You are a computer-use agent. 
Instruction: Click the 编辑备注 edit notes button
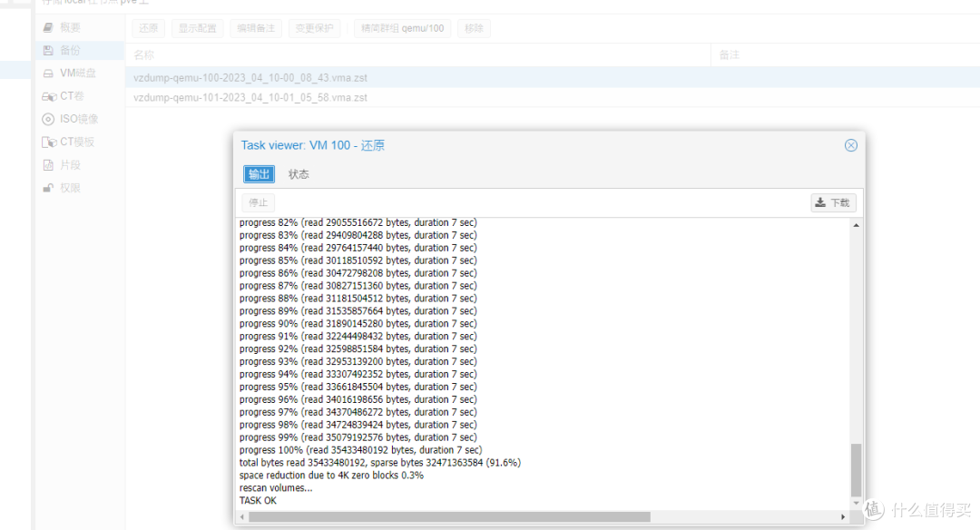coord(256,28)
